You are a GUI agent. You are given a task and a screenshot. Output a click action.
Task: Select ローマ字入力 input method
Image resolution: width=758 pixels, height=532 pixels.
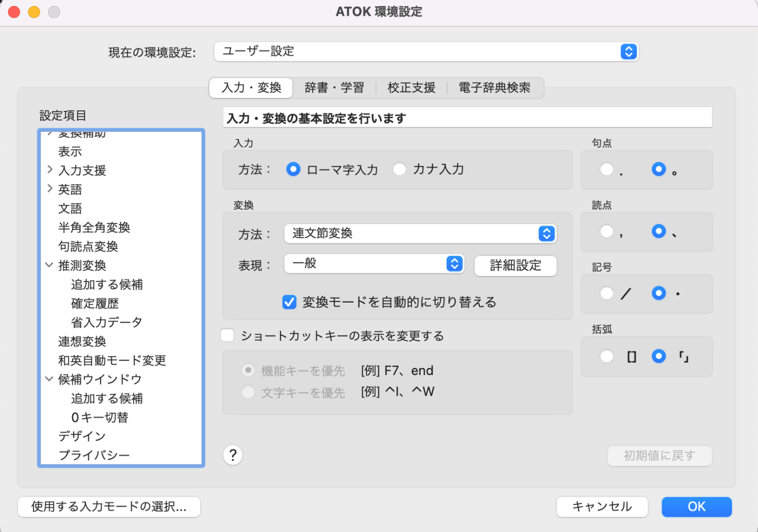[293, 169]
